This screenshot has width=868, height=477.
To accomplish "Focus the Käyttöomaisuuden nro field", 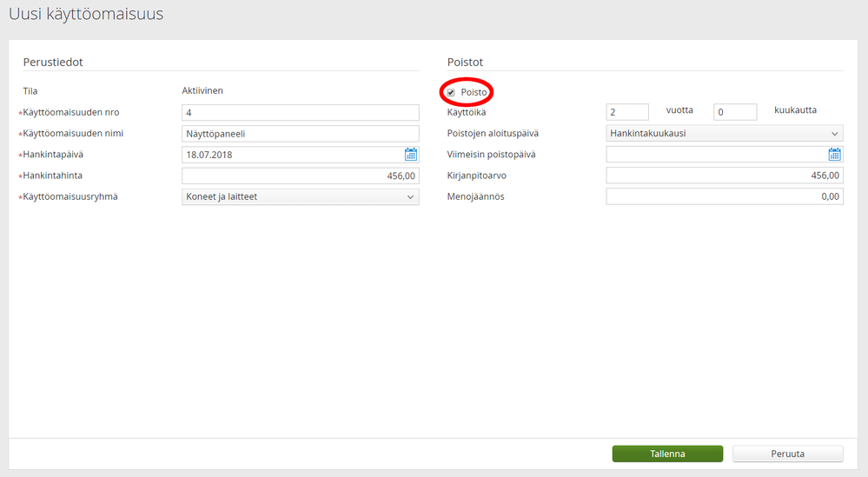I will tap(300, 113).
